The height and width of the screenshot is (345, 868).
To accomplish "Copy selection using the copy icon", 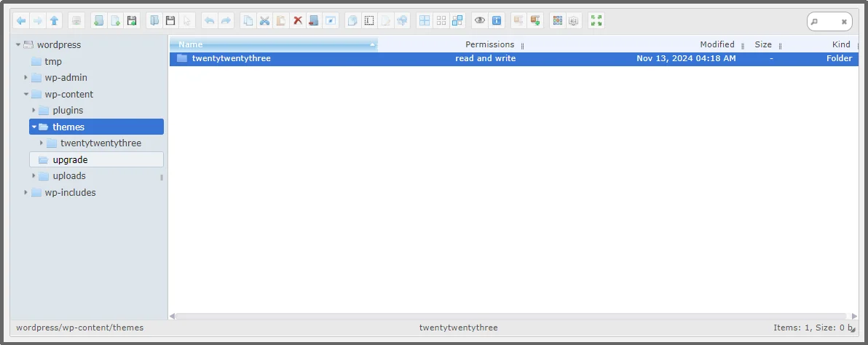I will tap(248, 21).
